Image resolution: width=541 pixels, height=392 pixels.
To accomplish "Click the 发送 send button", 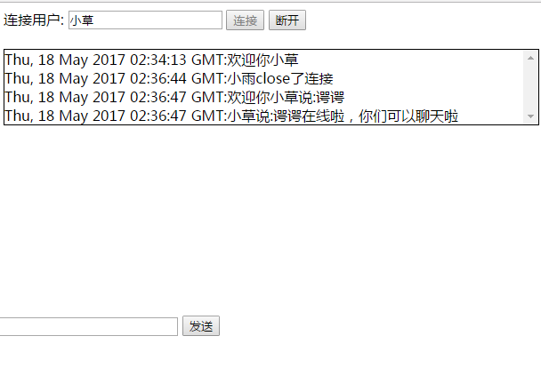I will tap(201, 326).
